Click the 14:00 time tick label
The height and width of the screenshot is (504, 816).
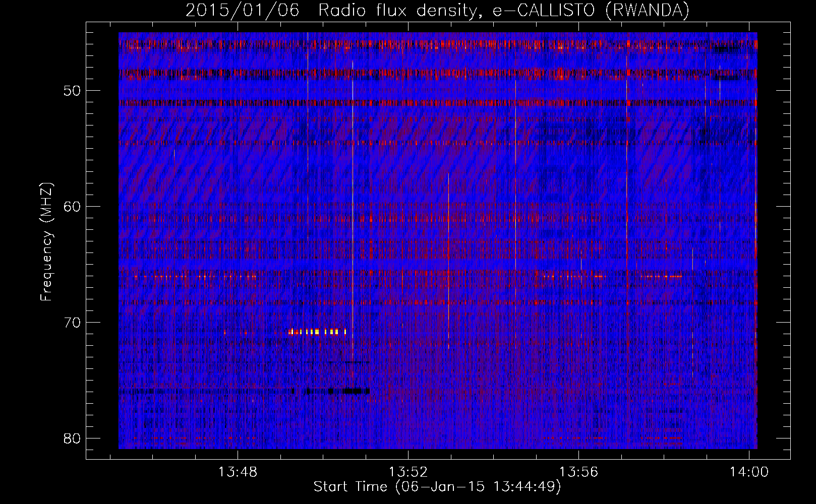click(x=749, y=472)
